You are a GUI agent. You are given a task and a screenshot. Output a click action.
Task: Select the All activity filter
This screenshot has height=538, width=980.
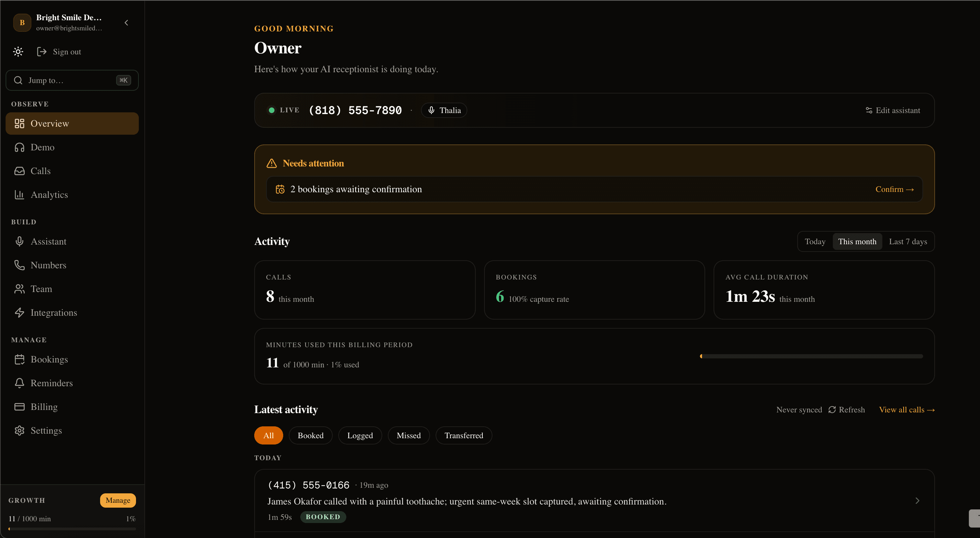tap(269, 436)
